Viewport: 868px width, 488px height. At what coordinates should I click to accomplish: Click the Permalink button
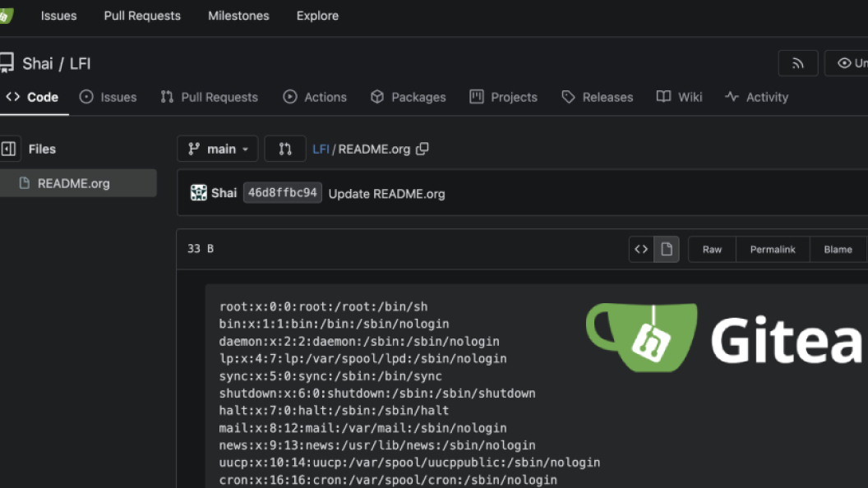[773, 250]
